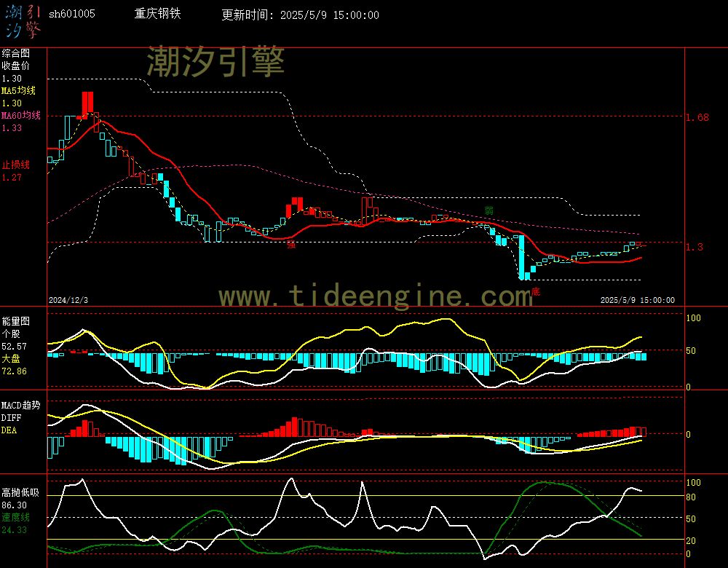This screenshot has height=568, width=728.
Task: Click the 高抛低吸 value 86.30
Action: [x=15, y=505]
